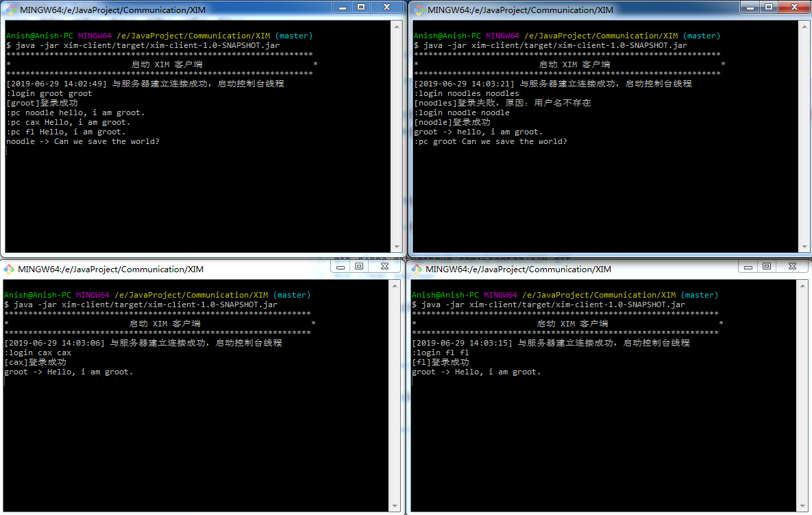Maximize the terminal where noodle logged in
This screenshot has height=515, width=812.
pos(769,8)
